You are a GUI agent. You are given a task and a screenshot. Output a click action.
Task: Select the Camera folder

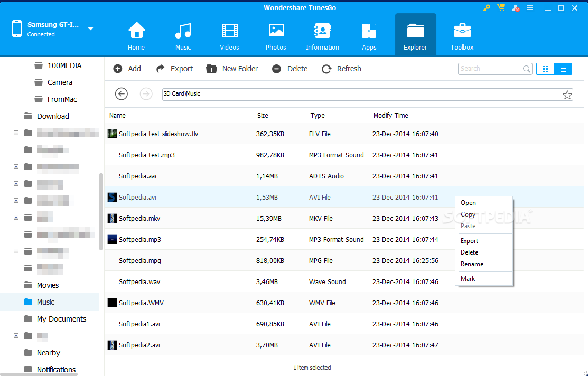click(53, 82)
